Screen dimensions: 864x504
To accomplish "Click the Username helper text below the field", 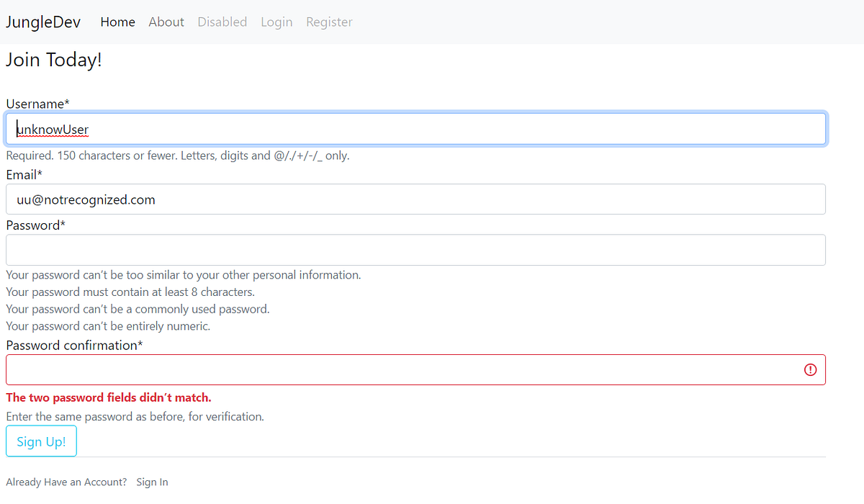I will [177, 156].
